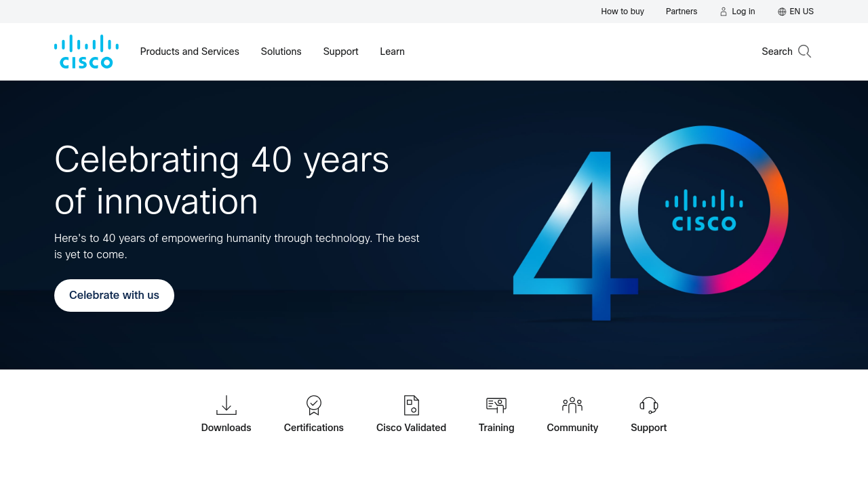This screenshot has width=868, height=488.
Task: Change language via EN US label
Action: (802, 12)
